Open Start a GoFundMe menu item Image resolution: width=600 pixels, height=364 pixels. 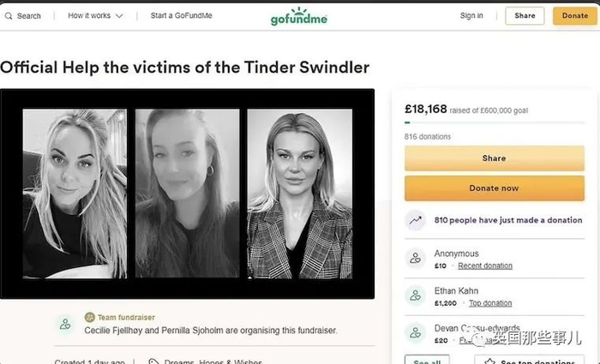182,15
